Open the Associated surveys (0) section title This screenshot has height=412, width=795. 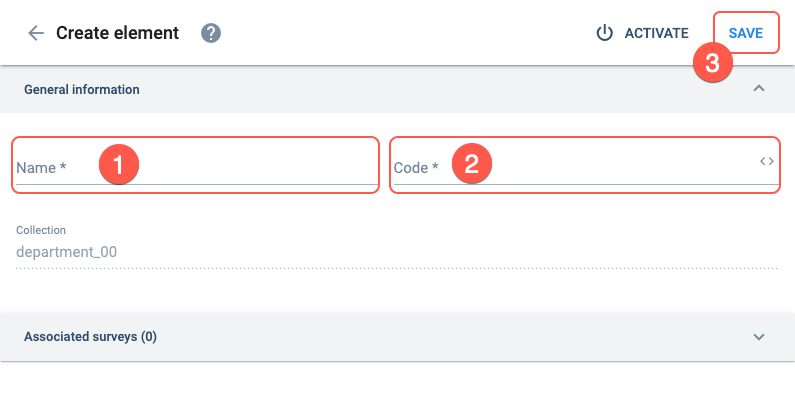(x=90, y=336)
